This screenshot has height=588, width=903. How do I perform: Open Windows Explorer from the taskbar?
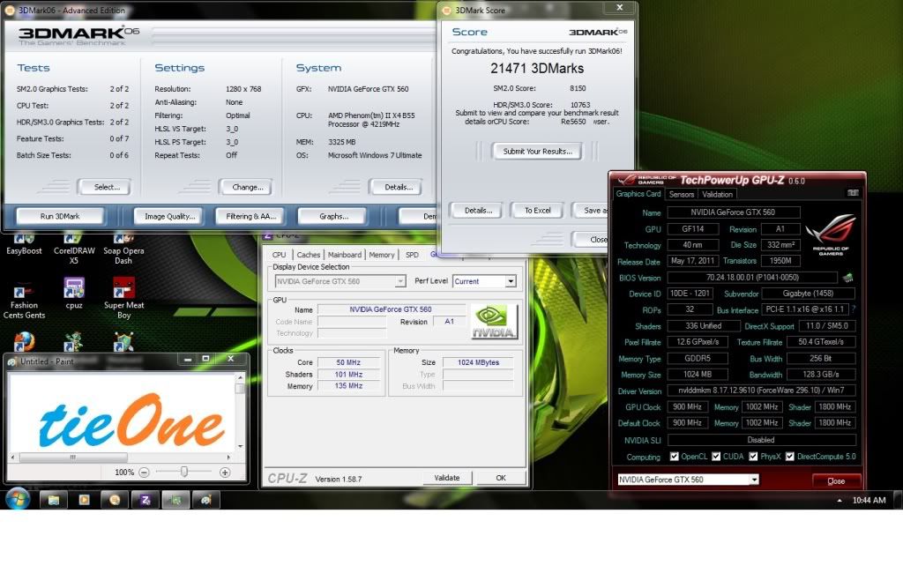pos(54,500)
